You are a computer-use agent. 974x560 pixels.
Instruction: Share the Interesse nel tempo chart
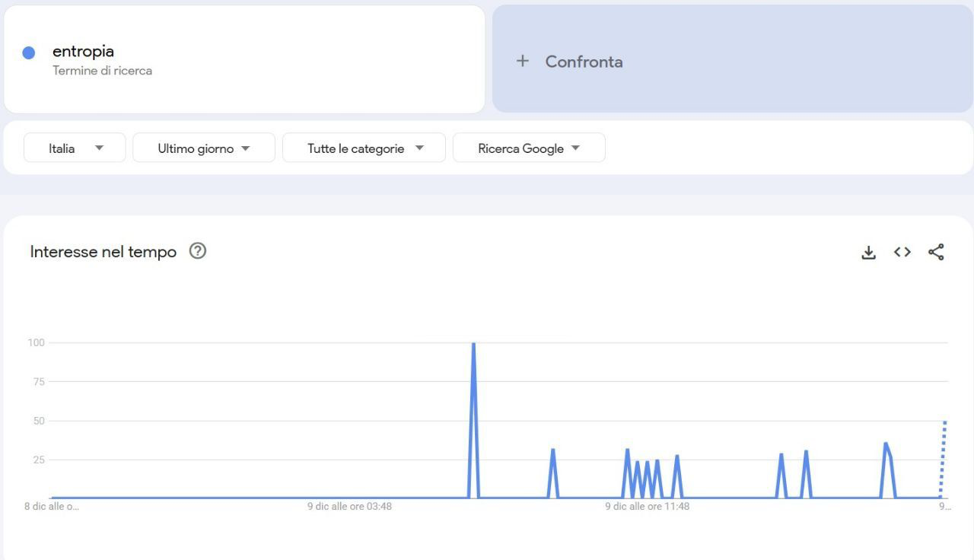pyautogui.click(x=936, y=252)
